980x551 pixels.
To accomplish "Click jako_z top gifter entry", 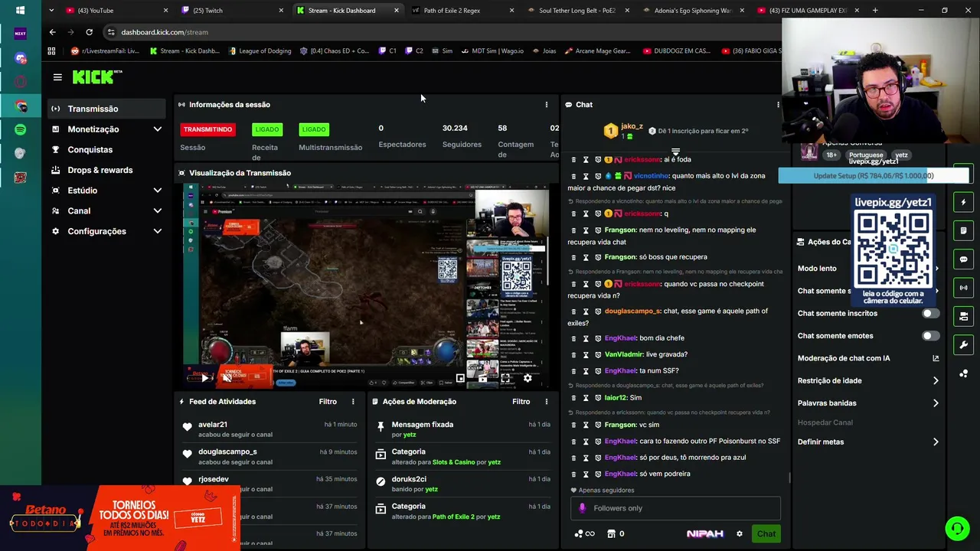I will coord(624,131).
